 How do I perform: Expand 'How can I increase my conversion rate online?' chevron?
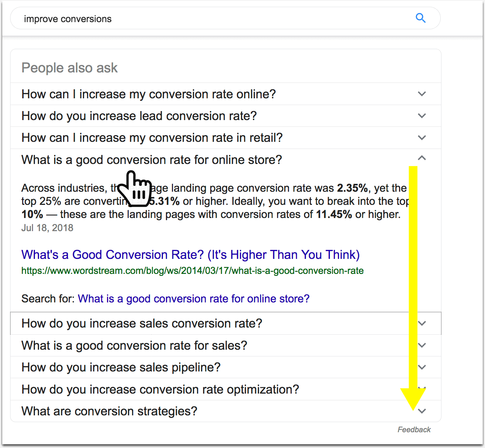pyautogui.click(x=422, y=94)
